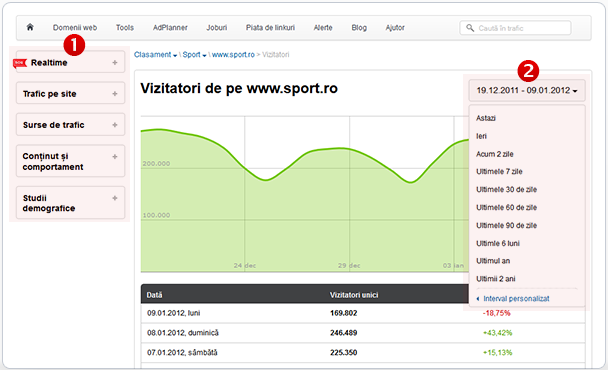Click the chart's 24 dec axis label
This screenshot has width=608, height=370.
point(245,266)
